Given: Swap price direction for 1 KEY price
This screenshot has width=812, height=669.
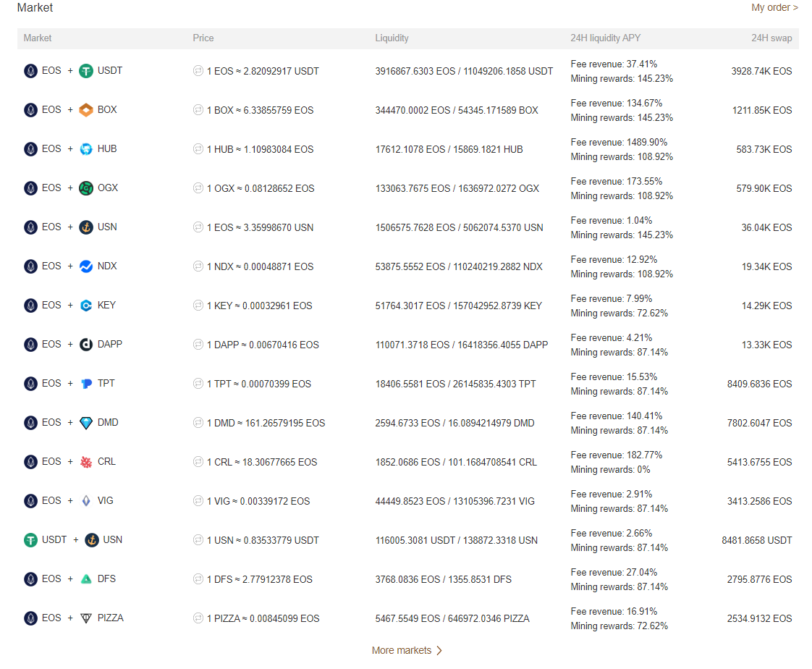Looking at the screenshot, I should pos(198,306).
